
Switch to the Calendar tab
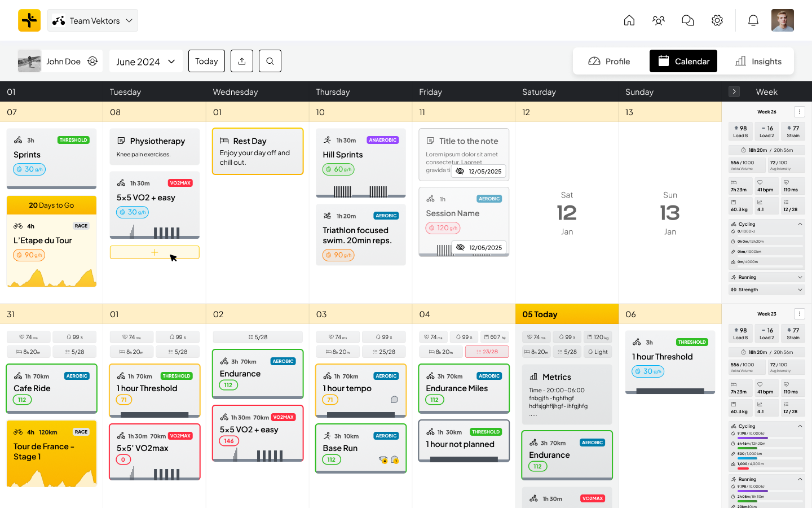(683, 61)
